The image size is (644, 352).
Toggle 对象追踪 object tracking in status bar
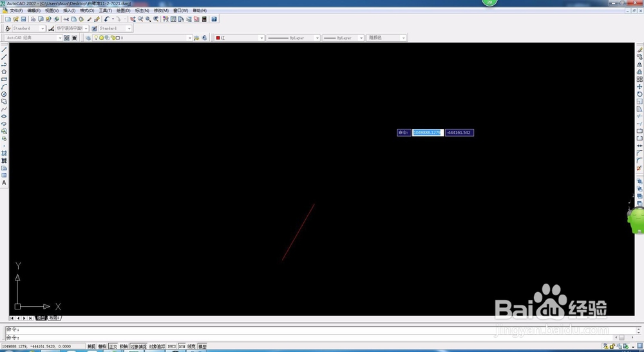157,347
